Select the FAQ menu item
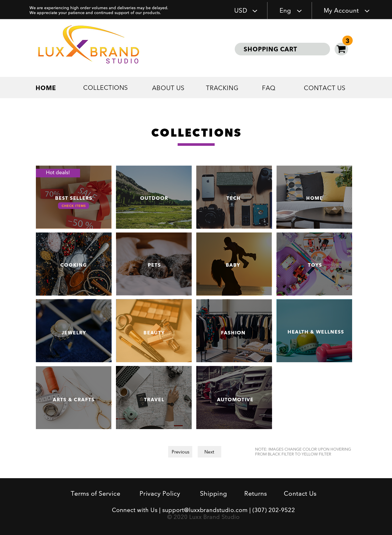 coord(269,88)
